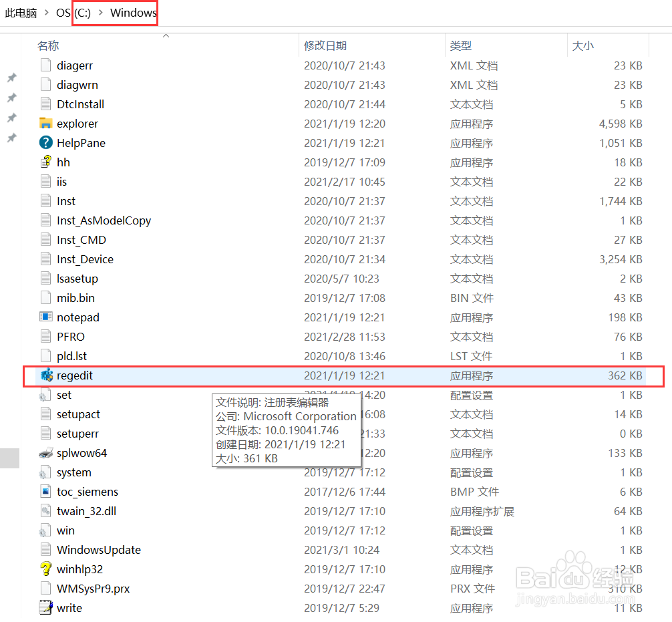Click the Inst_Device text file icon
This screenshot has width=672, height=622.
(x=46, y=259)
